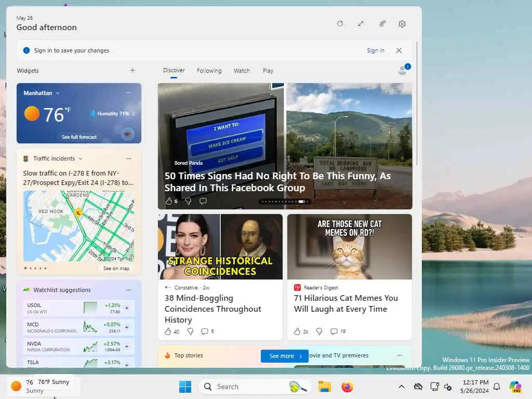This screenshot has width=532, height=399.
Task: Open 38 Mind-Boggling Coincidences article title
Action: (212, 309)
